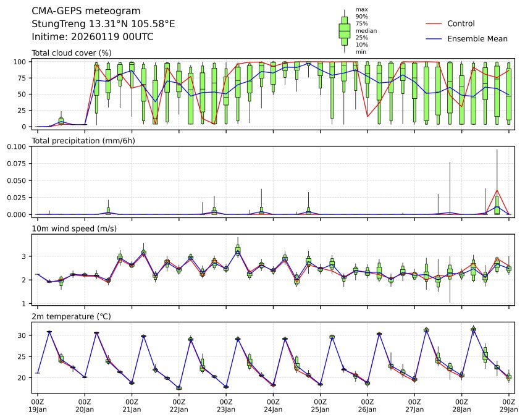Click the 00Z 29Jan time axis label

[x=508, y=405]
